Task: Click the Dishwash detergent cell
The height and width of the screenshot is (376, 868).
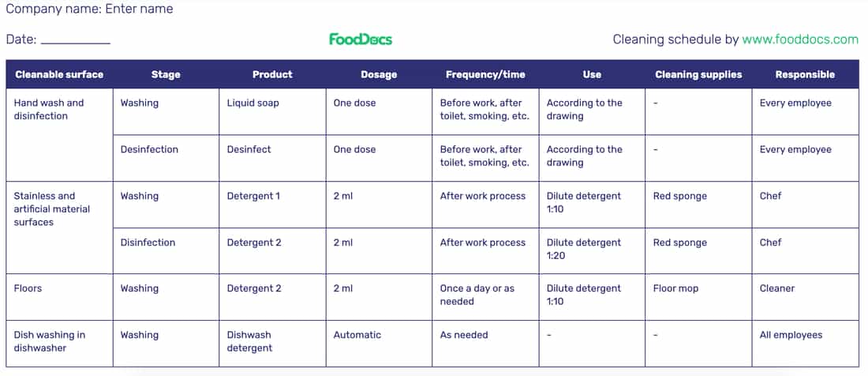Action: 272,344
